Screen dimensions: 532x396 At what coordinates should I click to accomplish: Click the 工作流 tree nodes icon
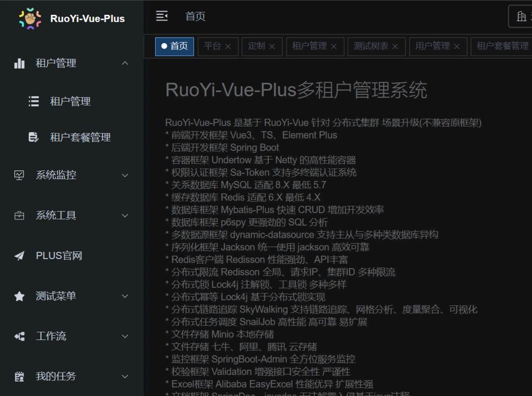coord(19,336)
